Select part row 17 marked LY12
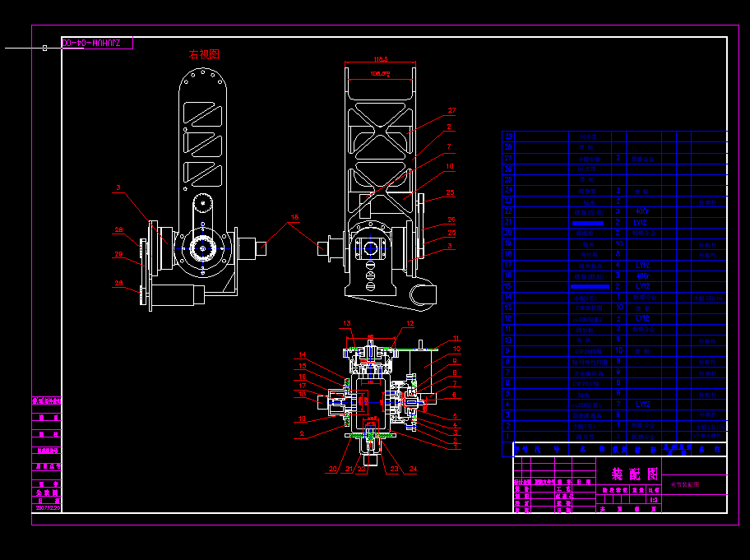 643,265
